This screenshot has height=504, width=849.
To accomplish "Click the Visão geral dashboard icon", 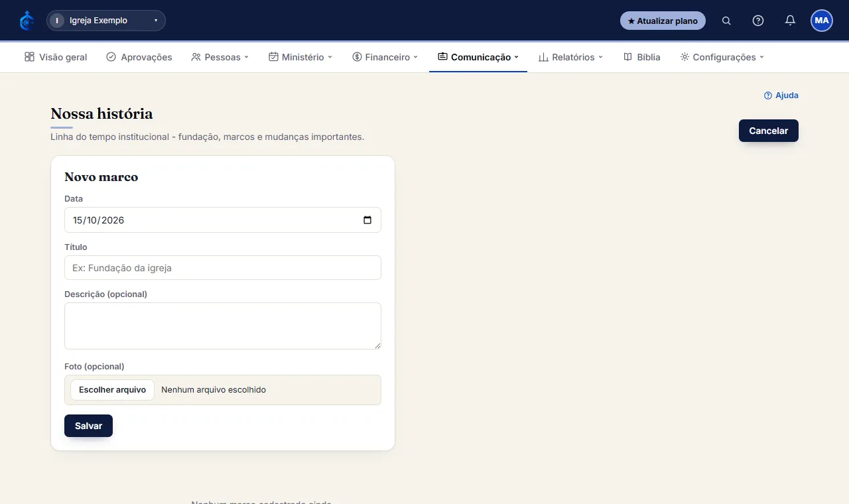I will tap(29, 57).
